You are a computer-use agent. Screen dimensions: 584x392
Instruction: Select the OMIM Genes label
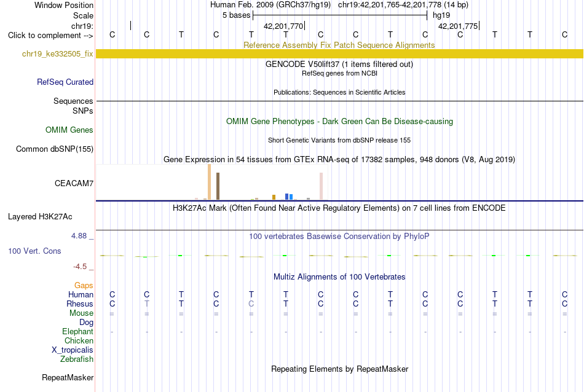69,130
